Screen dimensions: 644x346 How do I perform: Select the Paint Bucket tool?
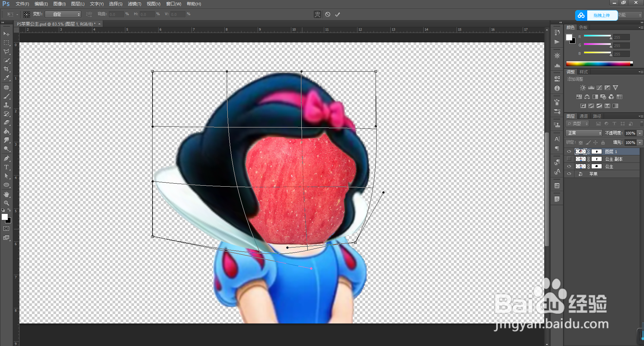(x=6, y=131)
